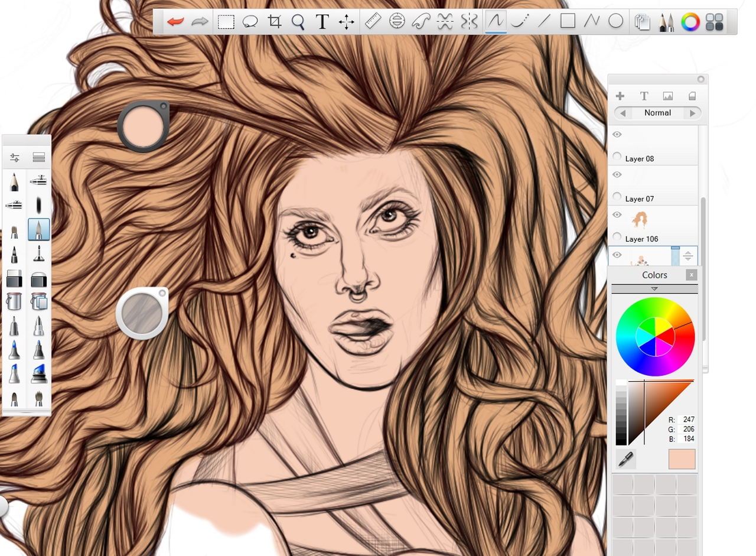Screen dimensions: 756x556
Task: Activate the color eyedropper picker
Action: 625,459
